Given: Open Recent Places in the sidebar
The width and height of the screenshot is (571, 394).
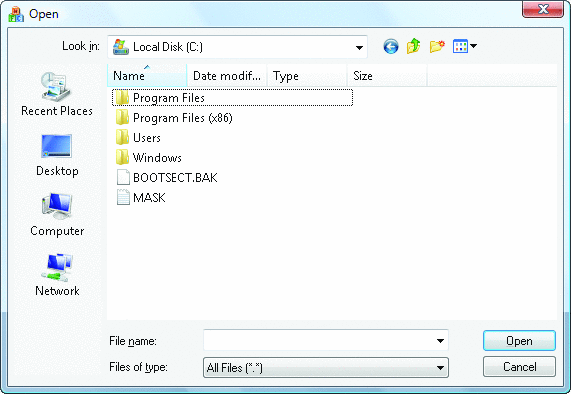Looking at the screenshot, I should tap(57, 94).
